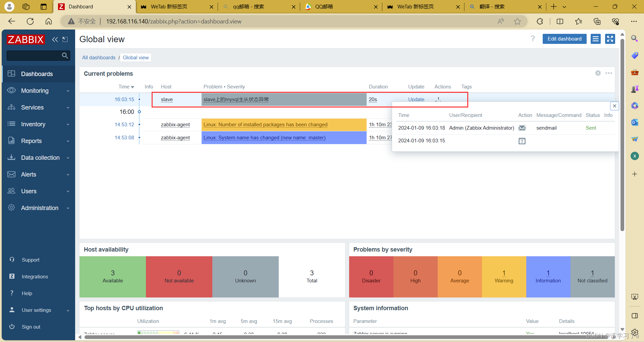Toggle kiosk fullscreen mode icon

[x=610, y=39]
